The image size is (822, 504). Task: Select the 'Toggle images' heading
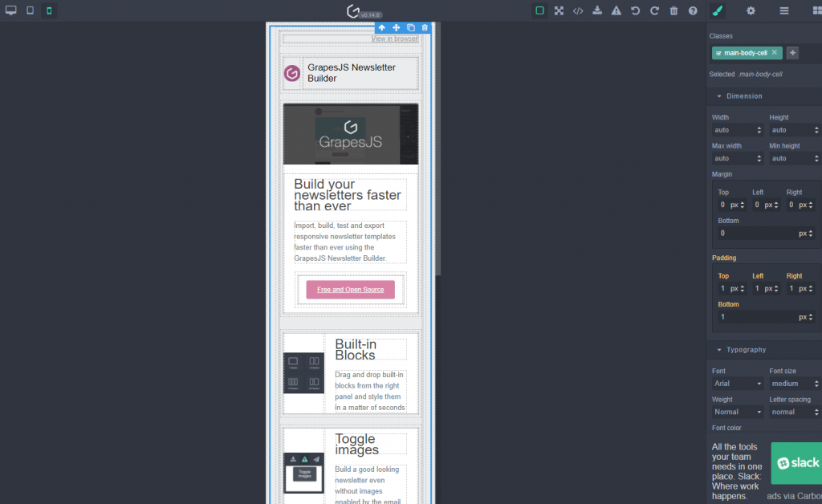(x=370, y=445)
